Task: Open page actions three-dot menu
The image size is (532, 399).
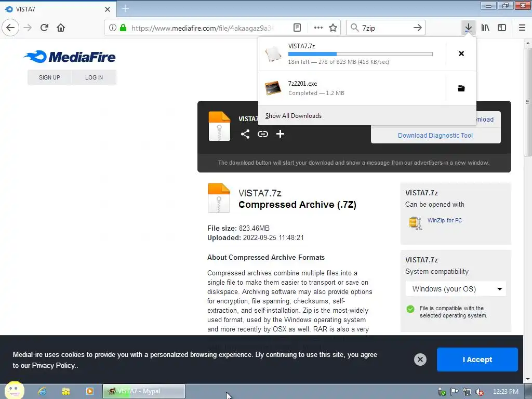Action: pos(318,28)
